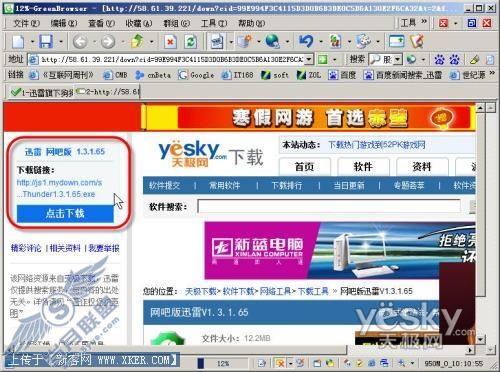
Task: Open the dropdown arrow beside the Up icon
Action: pos(152,42)
